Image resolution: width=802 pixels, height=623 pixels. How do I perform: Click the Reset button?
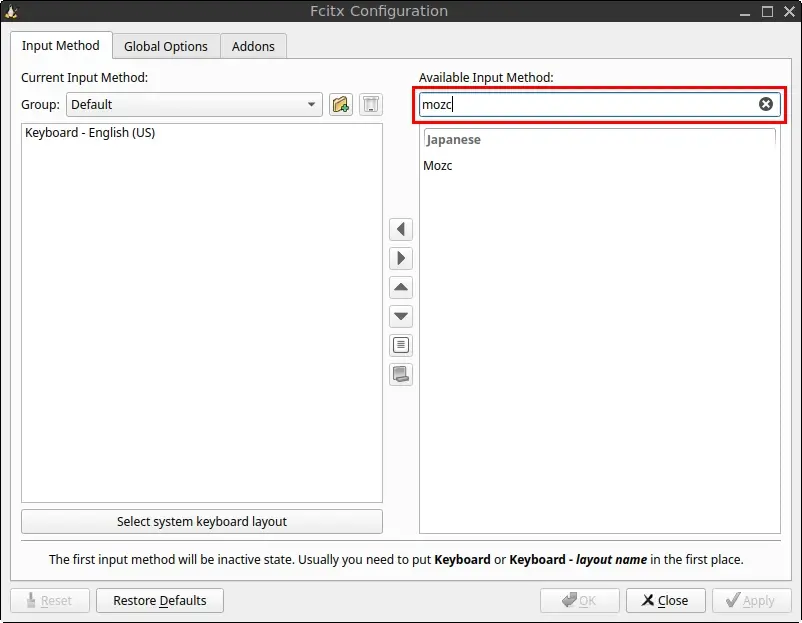(x=50, y=600)
